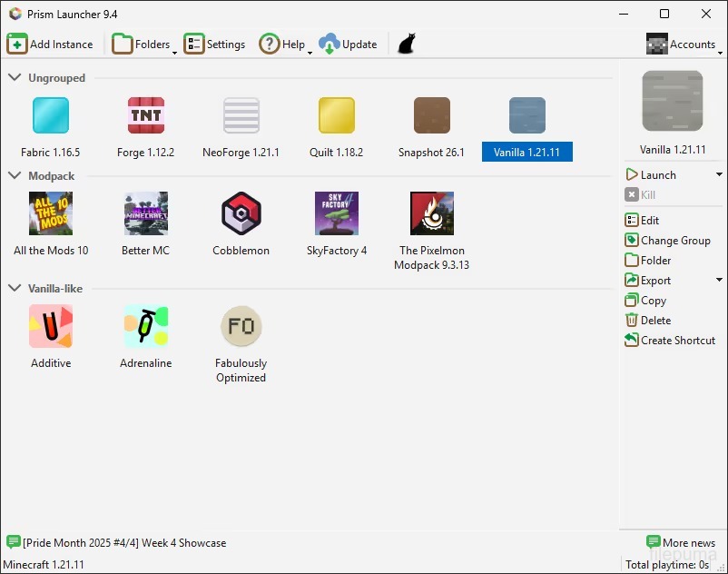Collapse the Ungrouped group

point(15,78)
